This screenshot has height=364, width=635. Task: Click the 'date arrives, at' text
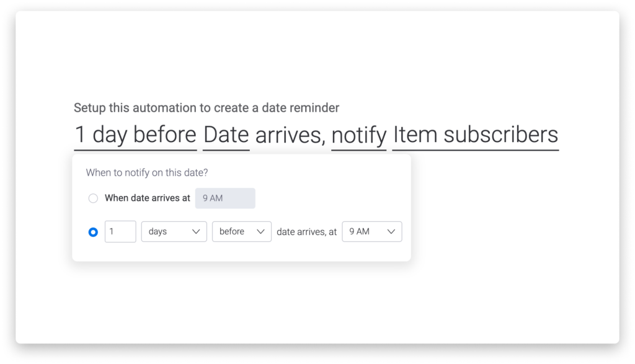click(x=306, y=232)
